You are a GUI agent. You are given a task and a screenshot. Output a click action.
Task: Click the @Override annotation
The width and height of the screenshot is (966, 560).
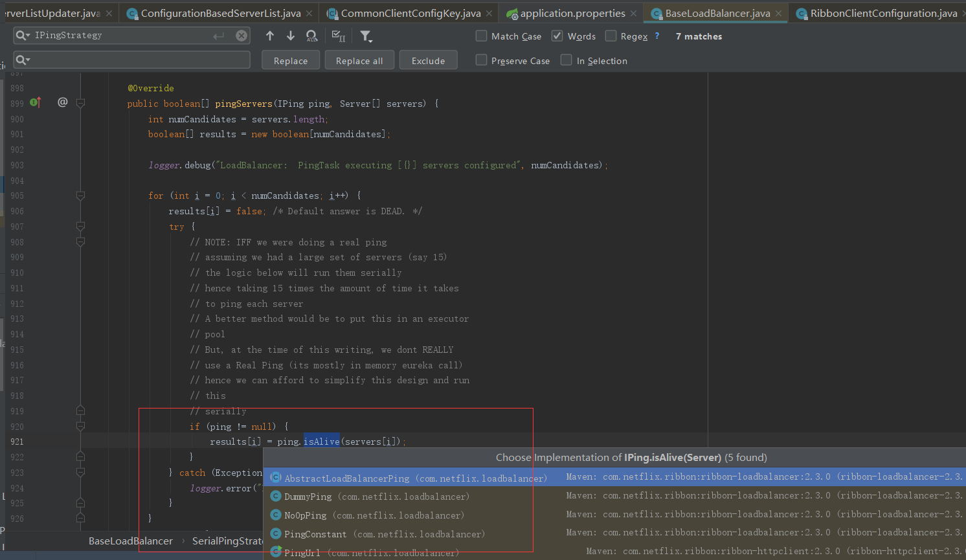pos(151,88)
